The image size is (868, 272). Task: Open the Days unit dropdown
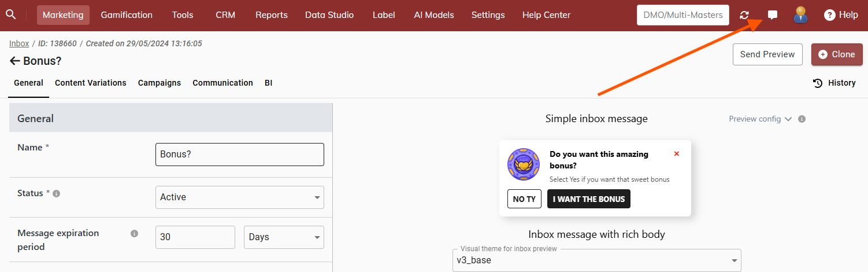click(284, 237)
